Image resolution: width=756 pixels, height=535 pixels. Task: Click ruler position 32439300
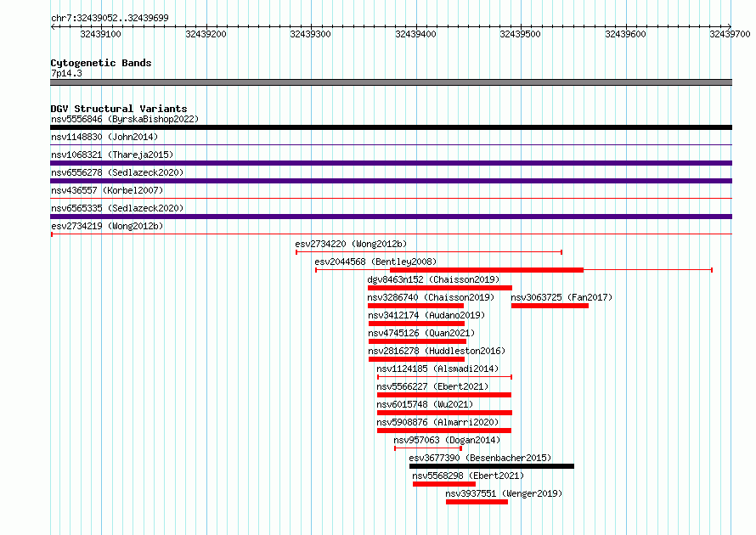point(311,34)
